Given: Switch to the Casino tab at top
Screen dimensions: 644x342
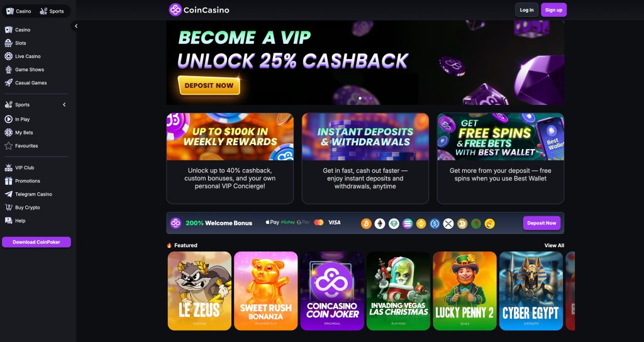Looking at the screenshot, I should tap(18, 11).
